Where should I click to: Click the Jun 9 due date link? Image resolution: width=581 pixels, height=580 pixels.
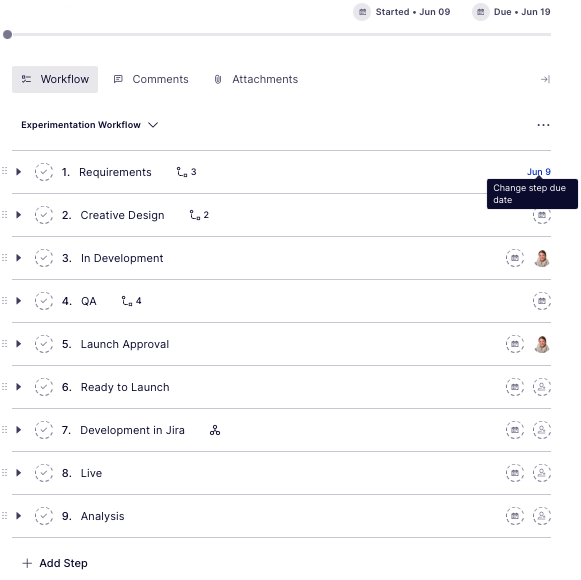tap(539, 172)
